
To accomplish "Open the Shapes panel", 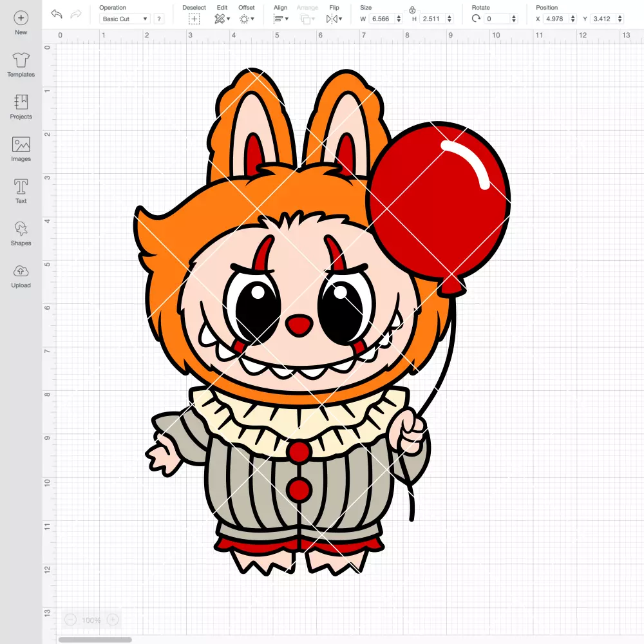I will click(21, 234).
